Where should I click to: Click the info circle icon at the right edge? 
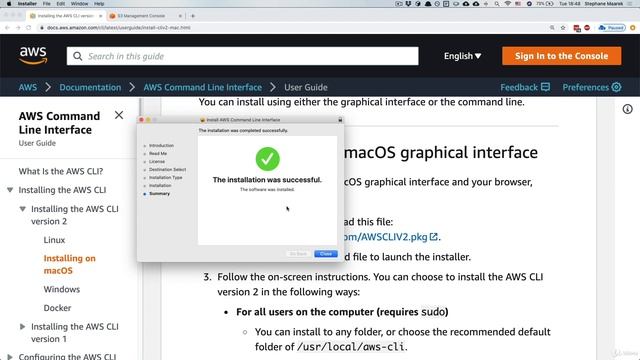(x=627, y=109)
